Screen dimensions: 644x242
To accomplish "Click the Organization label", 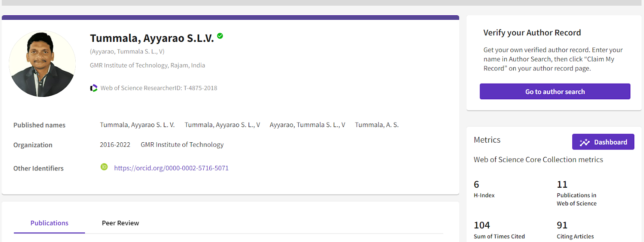I will click(33, 145).
